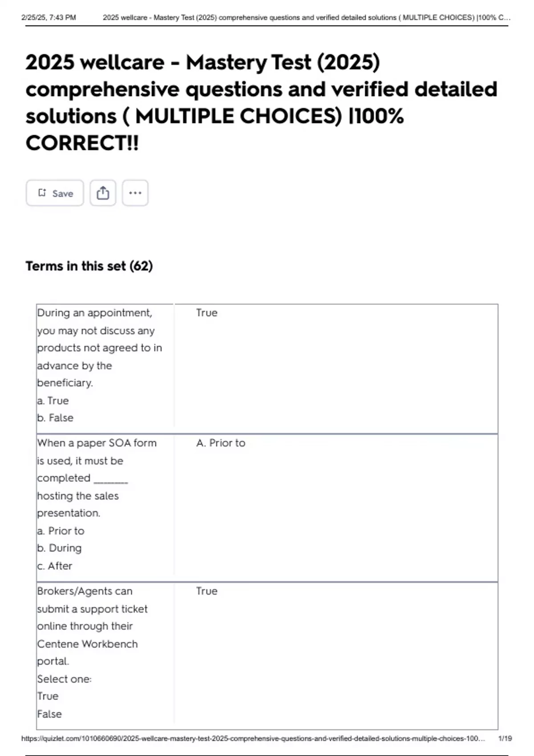Click the print date 2/25/25 timestamp
Viewport: 534px width, 756px height.
pyautogui.click(x=49, y=18)
